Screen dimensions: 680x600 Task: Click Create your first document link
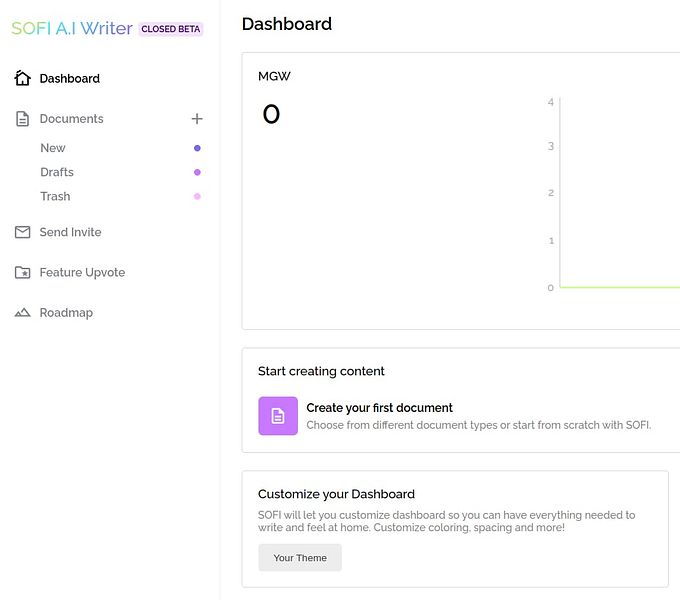click(x=379, y=408)
